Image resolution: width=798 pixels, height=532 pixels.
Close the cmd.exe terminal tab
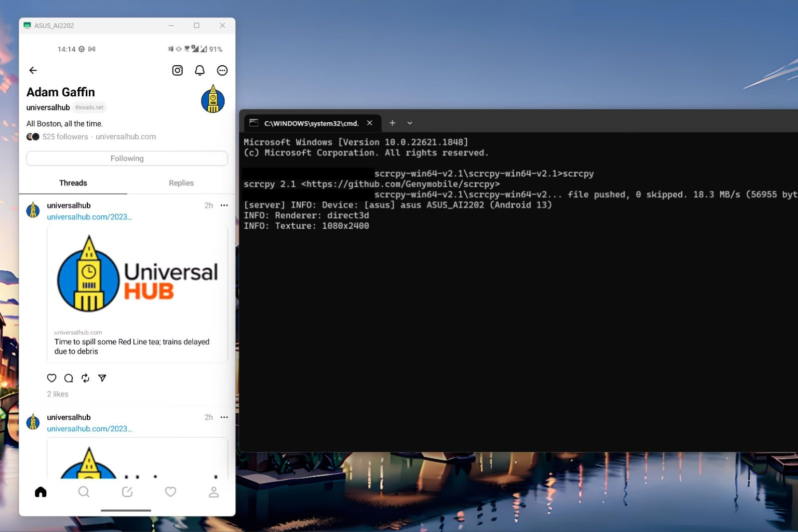point(370,123)
